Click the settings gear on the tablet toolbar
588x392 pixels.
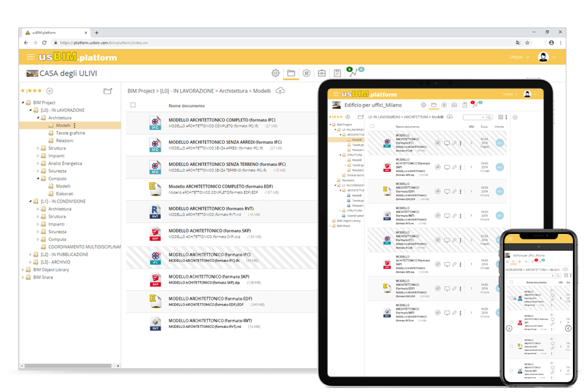[423, 105]
